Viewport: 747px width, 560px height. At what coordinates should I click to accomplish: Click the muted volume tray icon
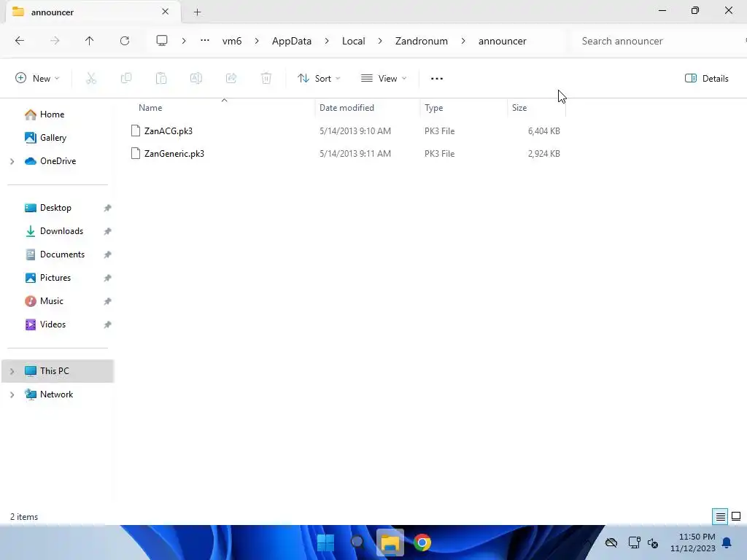click(x=653, y=542)
